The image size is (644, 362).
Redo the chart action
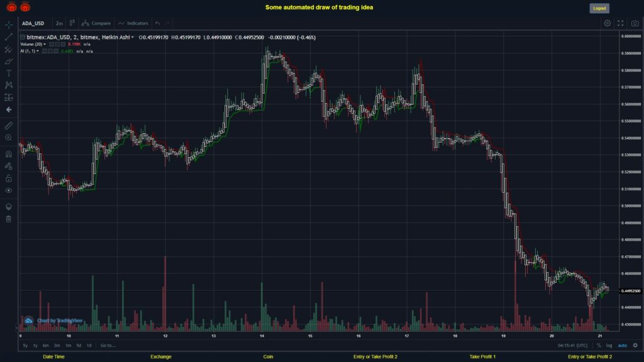(167, 23)
